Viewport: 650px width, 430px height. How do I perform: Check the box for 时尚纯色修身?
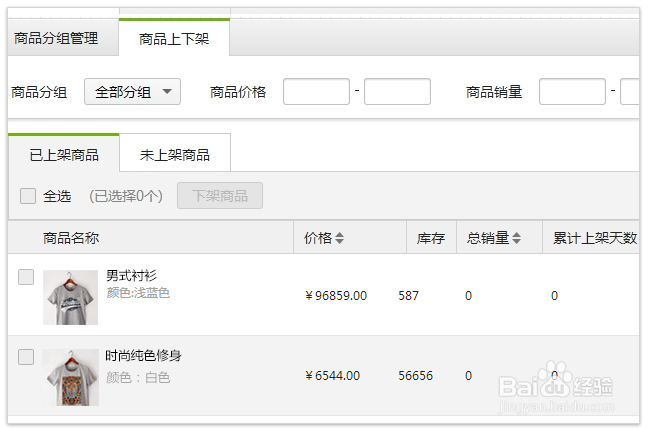coord(26,357)
